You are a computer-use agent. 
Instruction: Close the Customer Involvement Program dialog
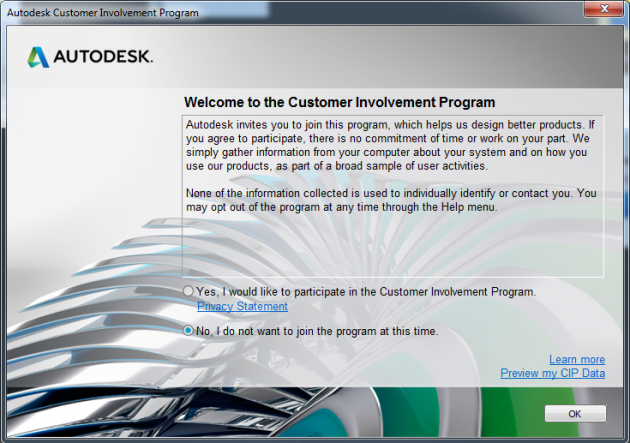click(x=604, y=8)
